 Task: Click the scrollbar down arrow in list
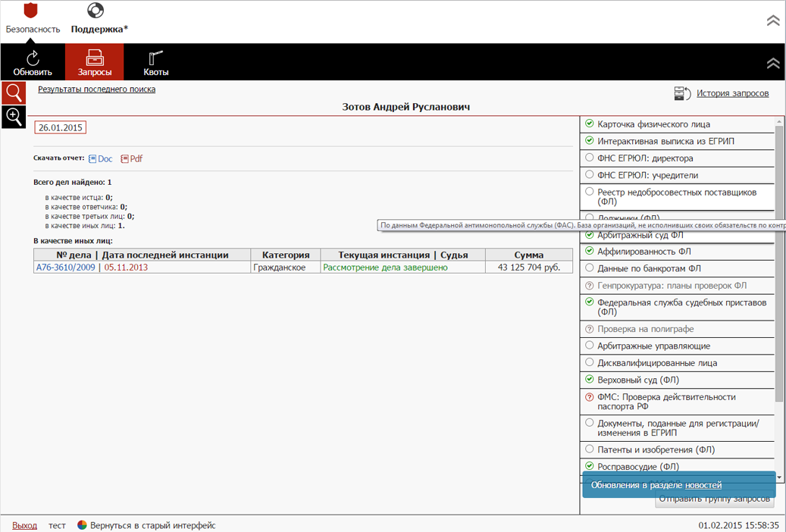click(x=779, y=477)
